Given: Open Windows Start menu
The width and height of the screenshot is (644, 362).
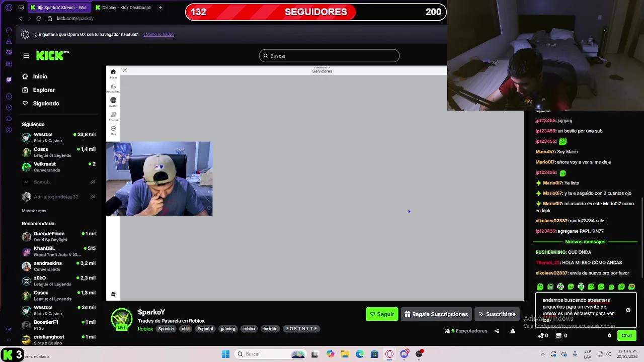Looking at the screenshot, I should pyautogui.click(x=225, y=354).
